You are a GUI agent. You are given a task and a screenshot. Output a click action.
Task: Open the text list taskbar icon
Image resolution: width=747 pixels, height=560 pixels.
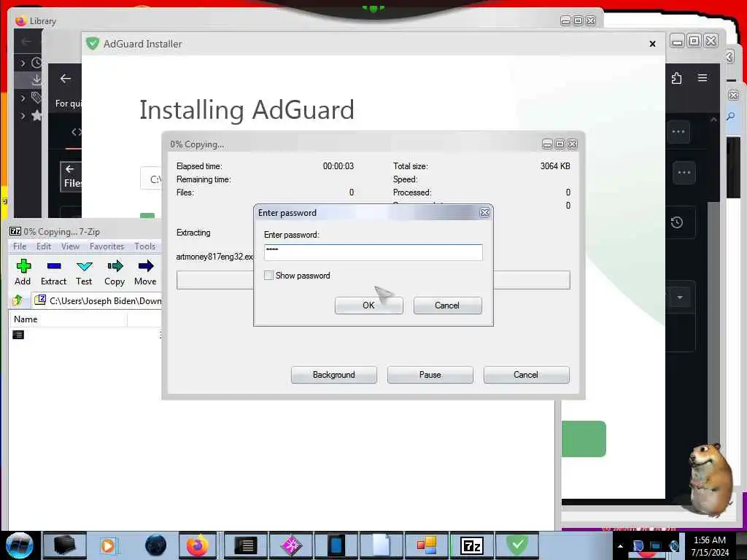[246, 545]
